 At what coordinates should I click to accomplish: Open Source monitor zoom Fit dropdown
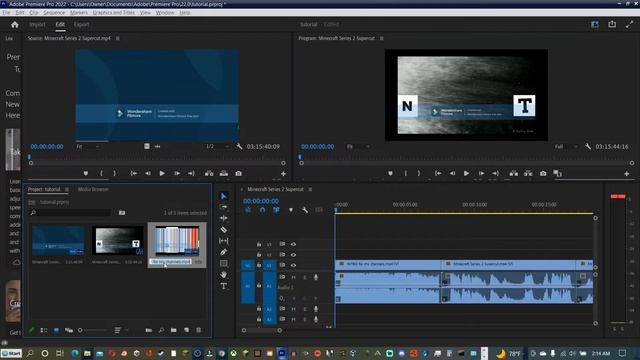(x=88, y=146)
